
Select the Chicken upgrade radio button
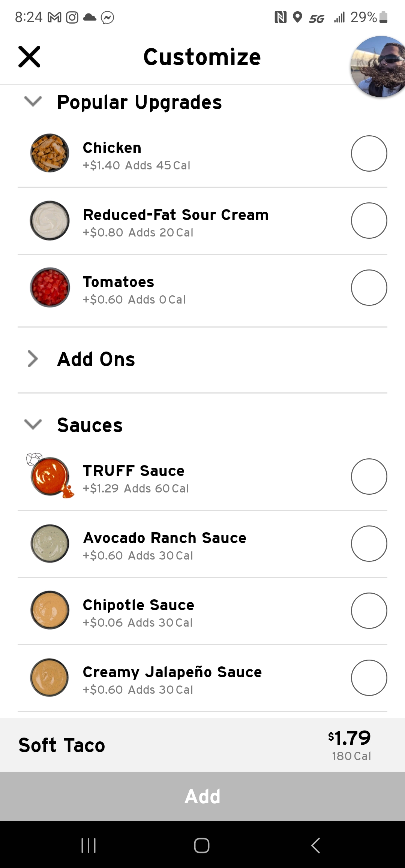369,153
